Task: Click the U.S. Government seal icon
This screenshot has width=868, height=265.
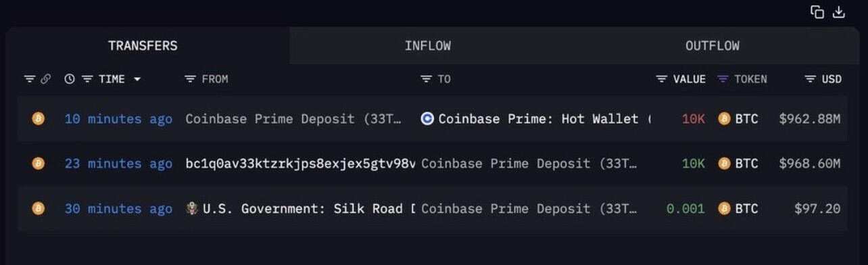Action: [192, 208]
